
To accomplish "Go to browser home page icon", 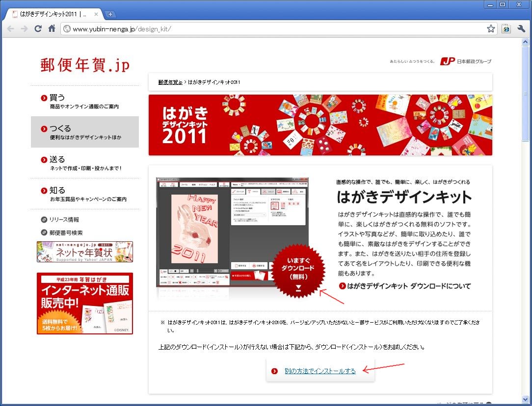I will tap(52, 29).
